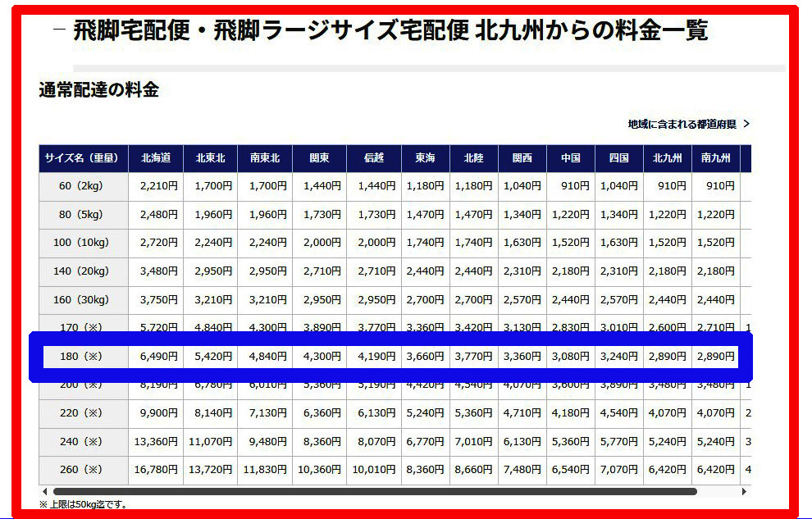The width and height of the screenshot is (812, 519).
Task: Select the 60（2kg） size row label
Action: point(84,186)
